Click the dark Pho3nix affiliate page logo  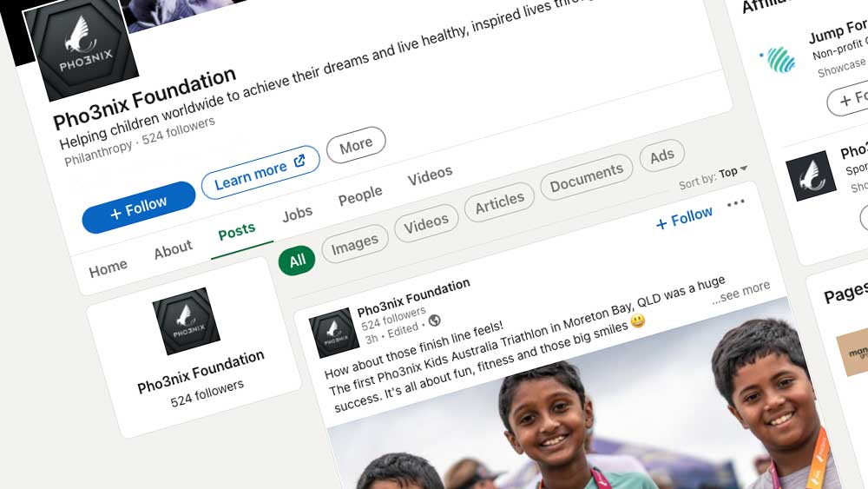click(811, 175)
